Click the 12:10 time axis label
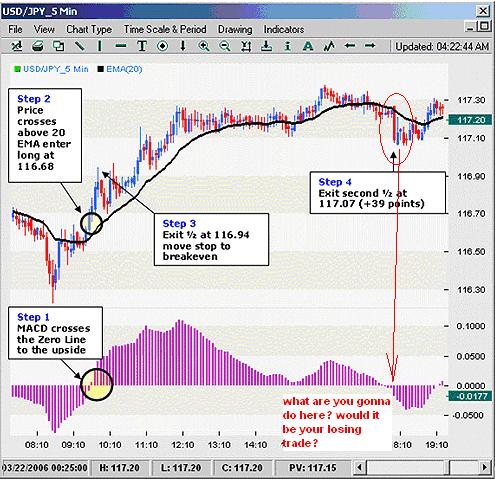Image resolution: width=495 pixels, height=479 pixels. click(183, 445)
